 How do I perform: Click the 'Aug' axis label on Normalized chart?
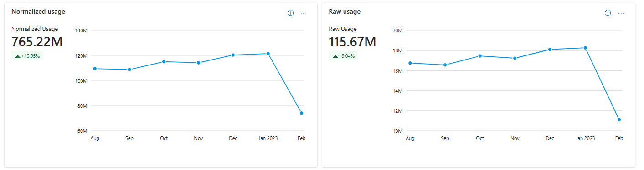tap(95, 138)
